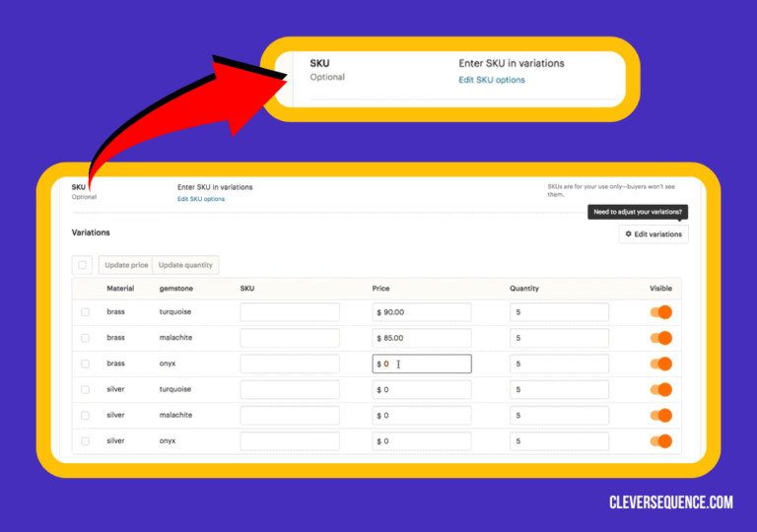Click quantity field for brass onyx
This screenshot has height=532, width=757.
(559, 364)
